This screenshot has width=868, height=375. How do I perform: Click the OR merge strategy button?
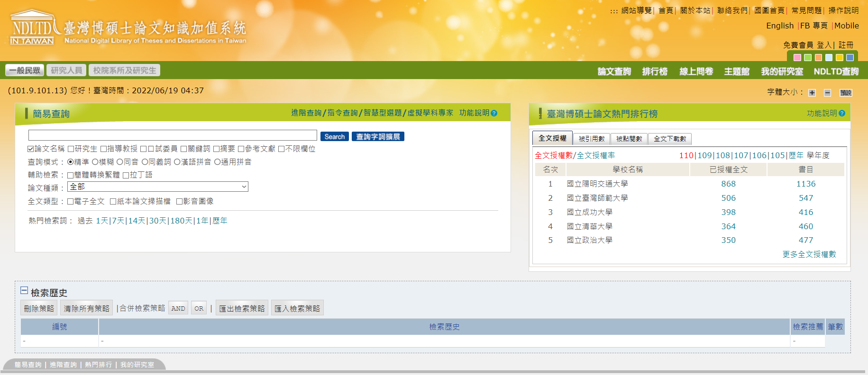click(x=199, y=308)
